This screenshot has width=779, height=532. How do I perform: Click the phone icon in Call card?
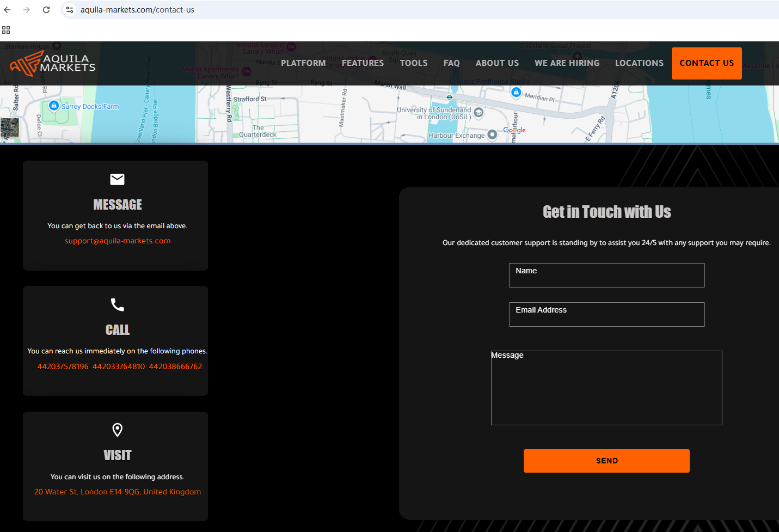point(118,304)
